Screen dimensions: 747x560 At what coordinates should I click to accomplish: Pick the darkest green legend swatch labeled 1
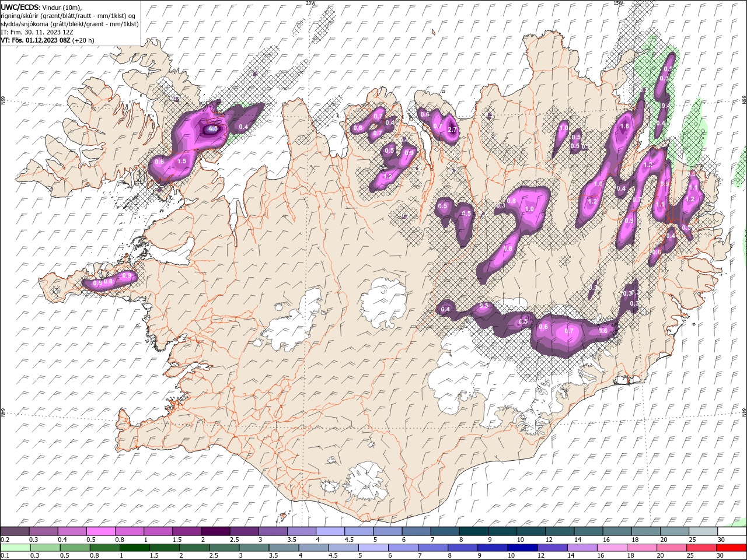135,548
